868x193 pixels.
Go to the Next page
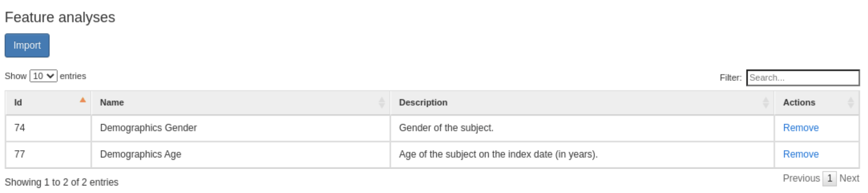pyautogui.click(x=849, y=178)
